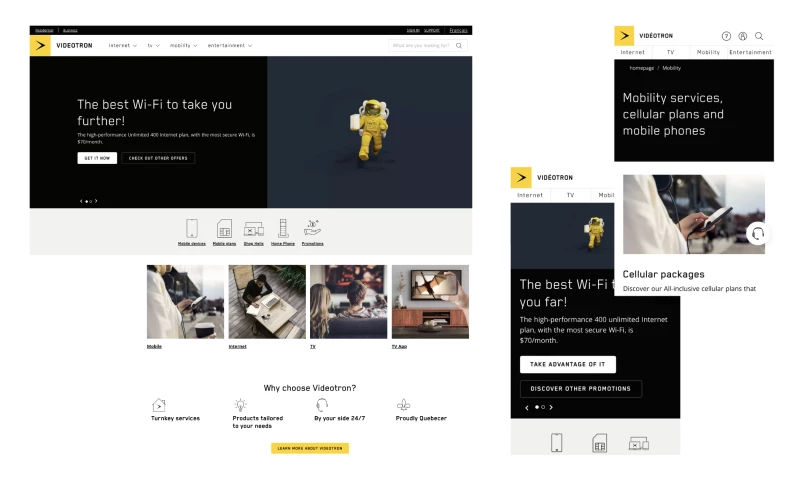Click the TV link under couch photo
The image size is (800, 480).
tap(313, 346)
